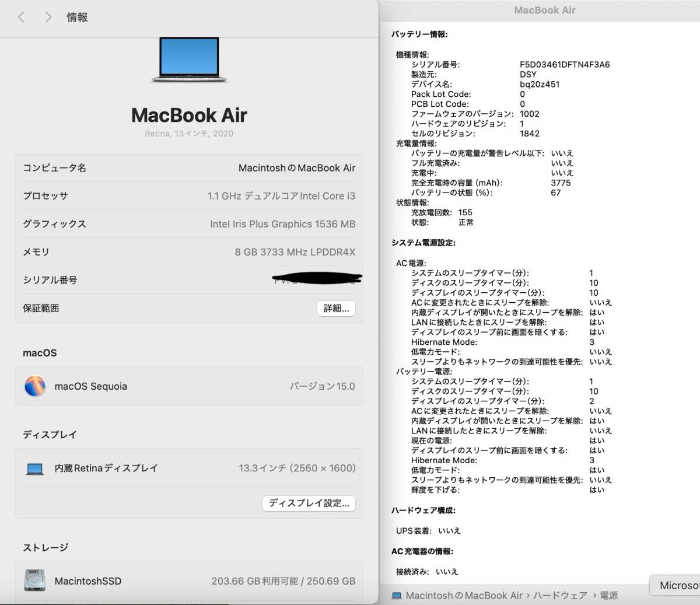The image size is (700, 605).
Task: Click the 充放電回数 value 155
Action: pyautogui.click(x=465, y=212)
